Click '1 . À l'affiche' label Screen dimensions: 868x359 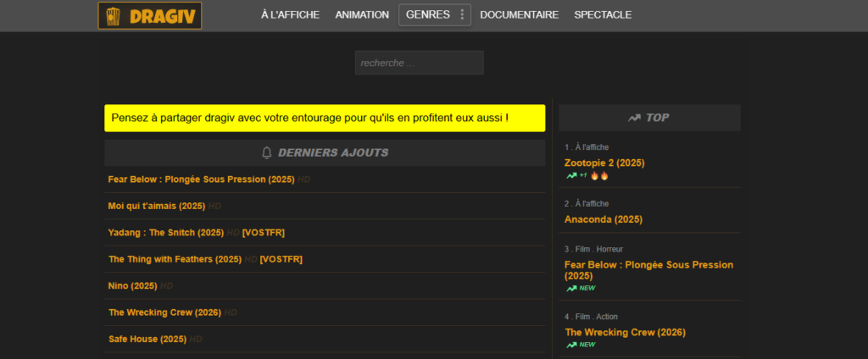click(587, 147)
